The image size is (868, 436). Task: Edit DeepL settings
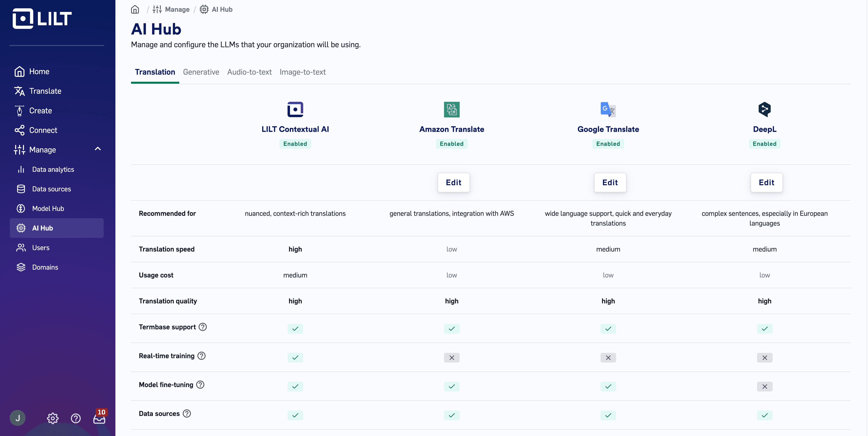click(x=767, y=183)
